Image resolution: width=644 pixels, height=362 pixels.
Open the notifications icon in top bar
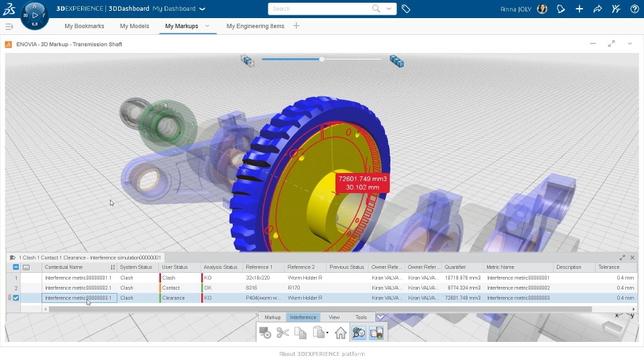(x=561, y=9)
